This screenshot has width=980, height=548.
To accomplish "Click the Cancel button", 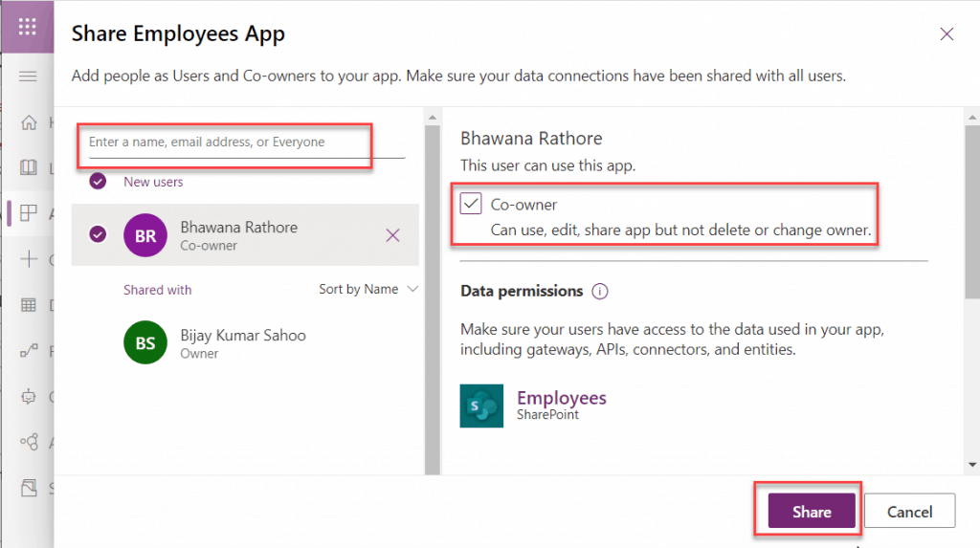I will pos(909,511).
